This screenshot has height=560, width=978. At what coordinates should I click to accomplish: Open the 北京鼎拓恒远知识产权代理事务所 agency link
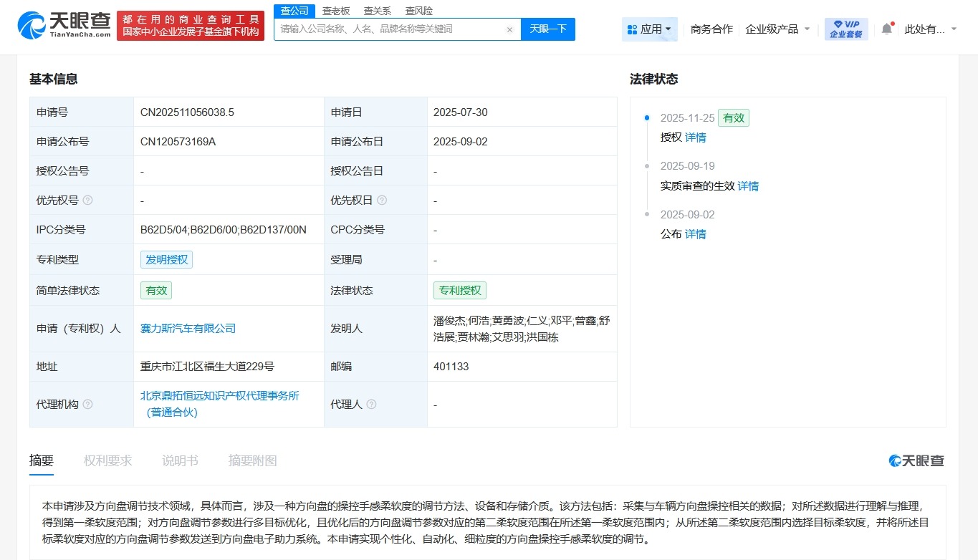coord(220,395)
